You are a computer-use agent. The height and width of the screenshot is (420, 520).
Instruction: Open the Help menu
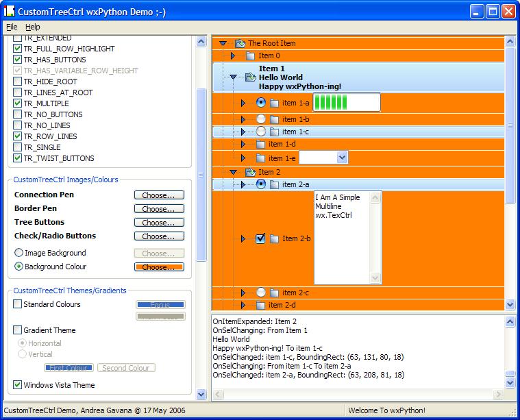[x=33, y=27]
